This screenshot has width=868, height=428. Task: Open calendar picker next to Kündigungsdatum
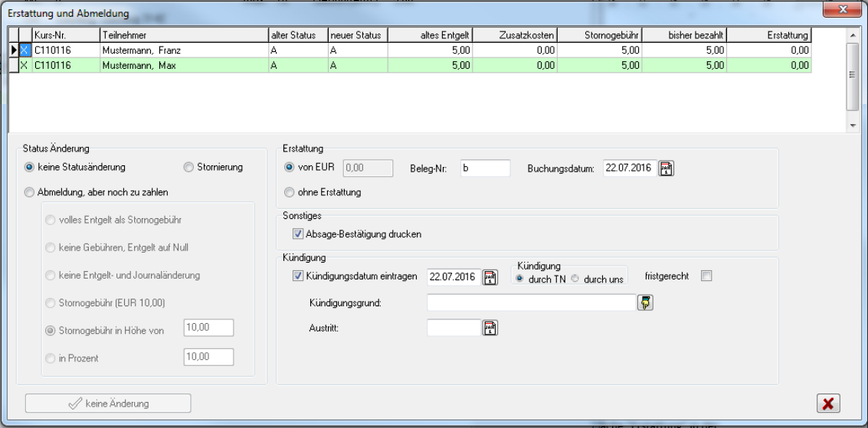click(490, 277)
